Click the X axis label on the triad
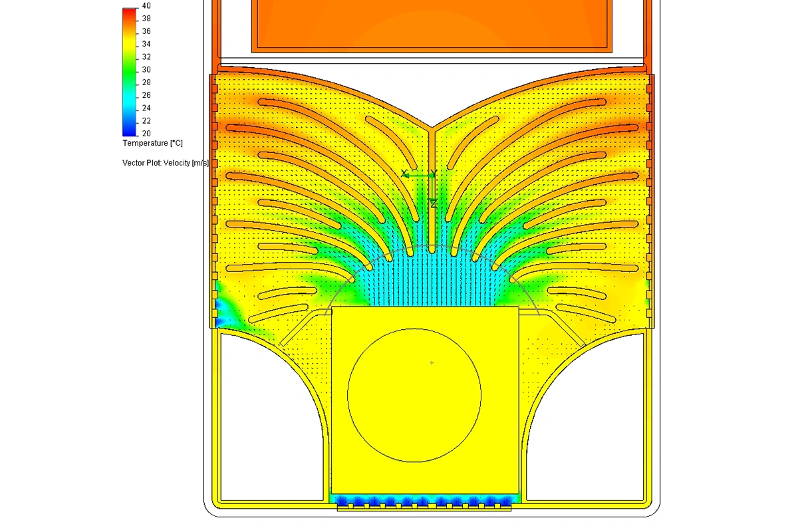Screen dimensions: 798x532 404,174
